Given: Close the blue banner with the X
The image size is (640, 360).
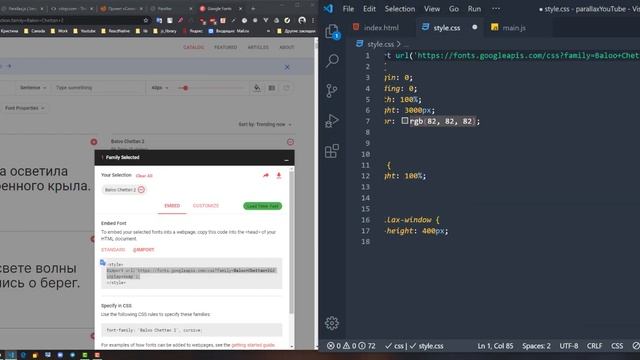Looking at the screenshot, I should (287, 67).
